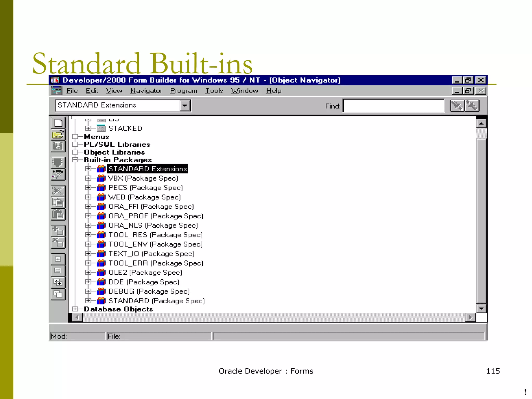The height and width of the screenshot is (399, 532).
Task: Collapse the Built-in Packages node
Action: point(75,160)
